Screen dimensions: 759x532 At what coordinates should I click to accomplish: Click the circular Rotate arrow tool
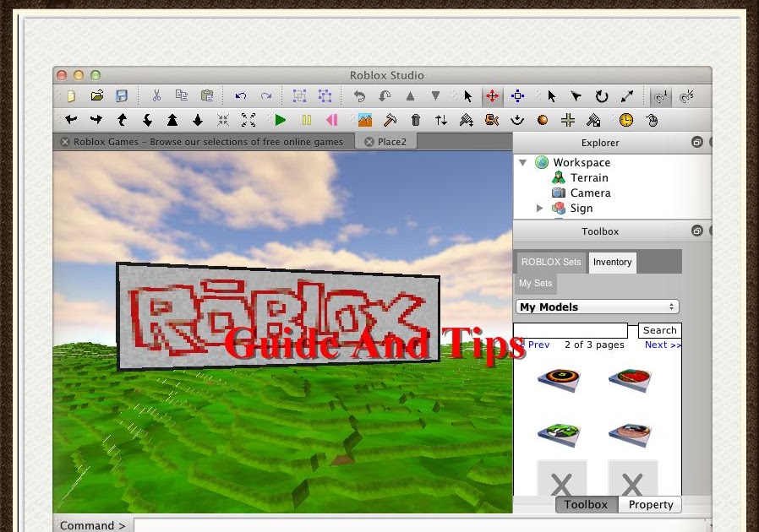pos(602,96)
